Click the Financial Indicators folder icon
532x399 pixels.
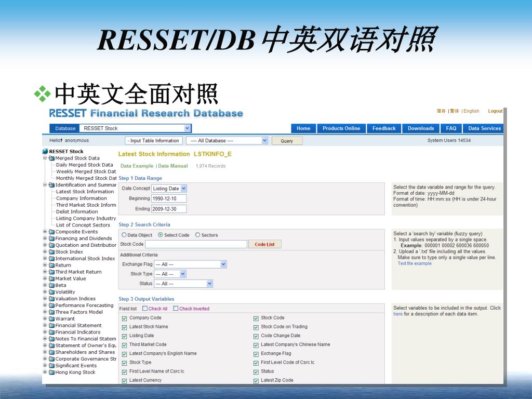click(51, 332)
